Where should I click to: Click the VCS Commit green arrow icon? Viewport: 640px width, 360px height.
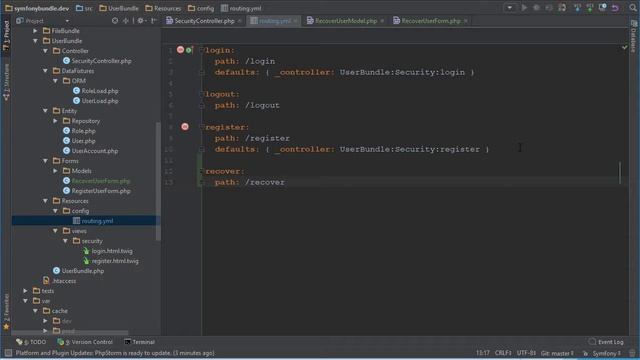click(590, 7)
